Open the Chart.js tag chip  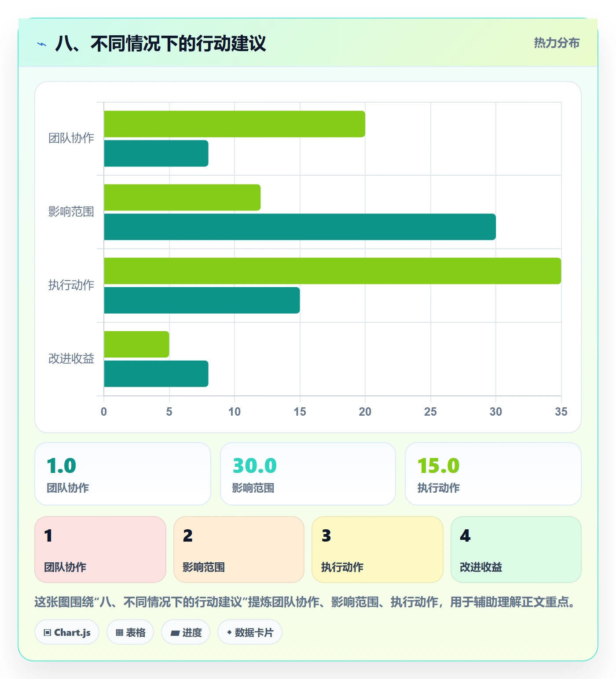pyautogui.click(x=67, y=632)
